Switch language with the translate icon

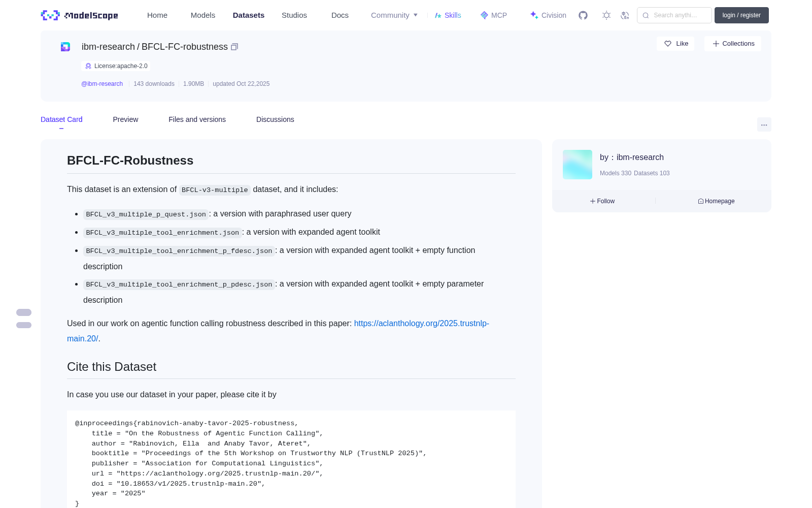point(625,15)
